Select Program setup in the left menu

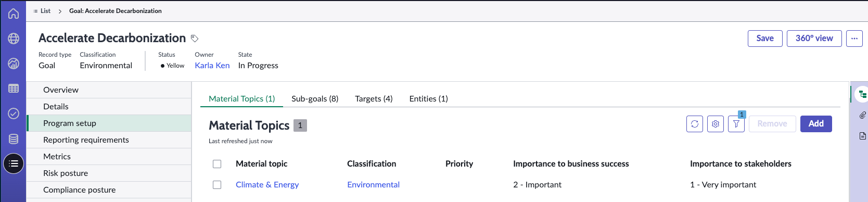pyautogui.click(x=109, y=123)
